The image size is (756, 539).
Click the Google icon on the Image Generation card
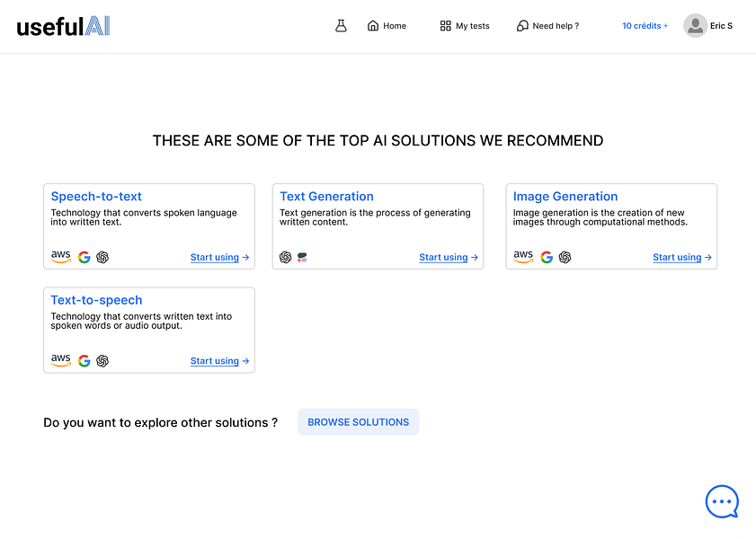547,257
